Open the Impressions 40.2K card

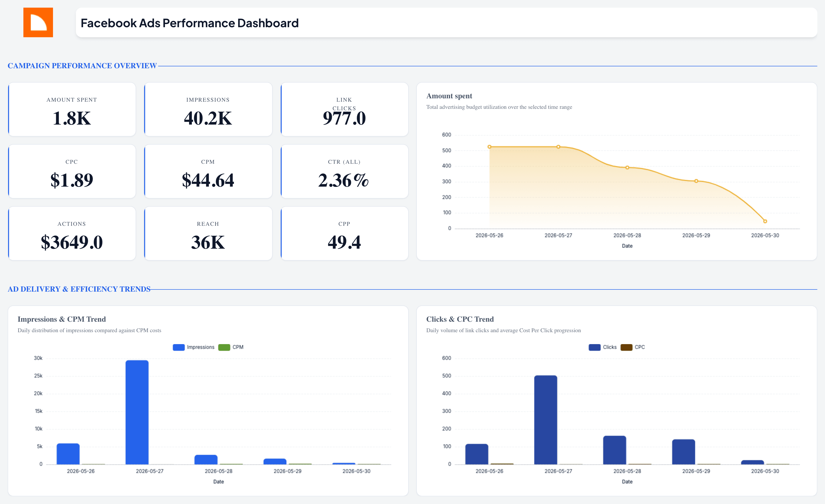click(208, 110)
